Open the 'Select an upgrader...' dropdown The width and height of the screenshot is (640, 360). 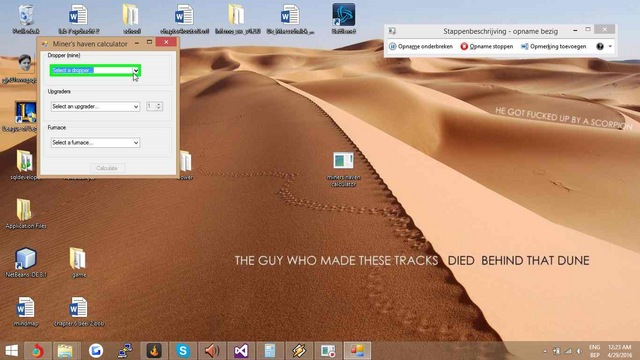click(x=96, y=107)
